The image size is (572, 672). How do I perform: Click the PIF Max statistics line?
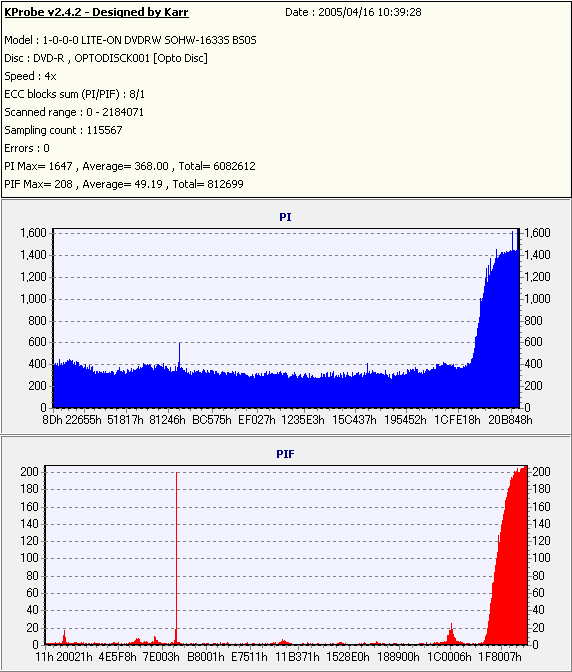[x=124, y=184]
